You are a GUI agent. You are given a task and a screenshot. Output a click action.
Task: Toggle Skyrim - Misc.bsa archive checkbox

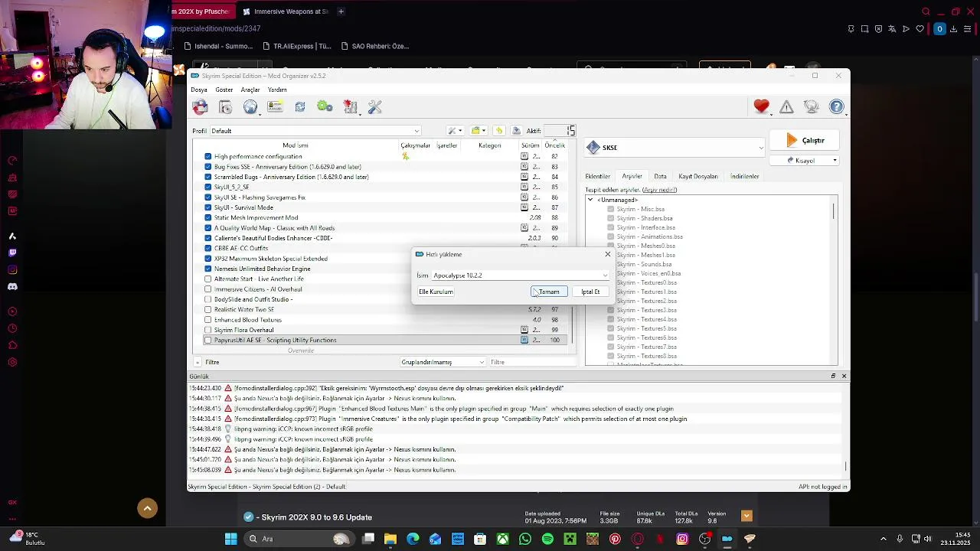click(610, 209)
